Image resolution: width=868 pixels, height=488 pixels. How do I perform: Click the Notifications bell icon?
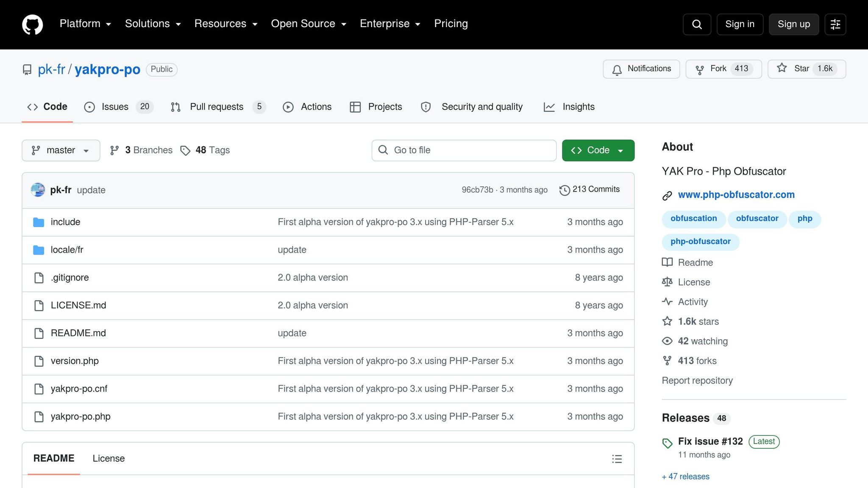click(617, 69)
